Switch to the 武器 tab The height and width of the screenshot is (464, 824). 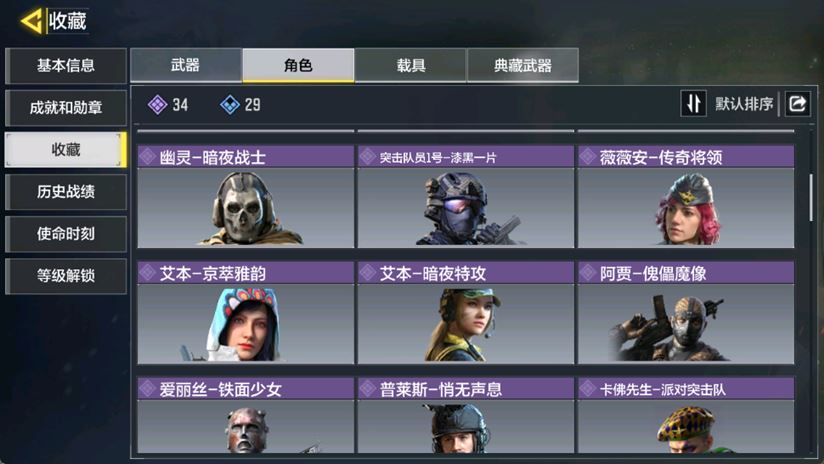[x=186, y=65]
